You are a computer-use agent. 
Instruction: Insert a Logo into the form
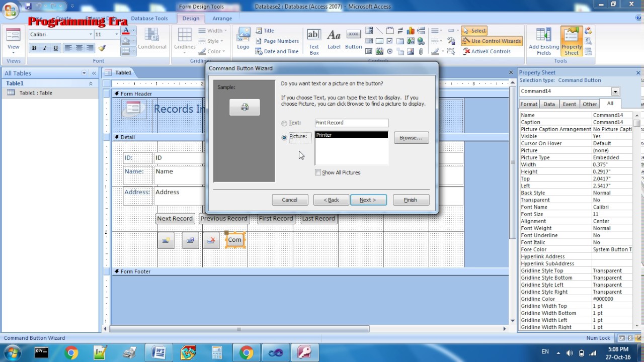point(244,39)
